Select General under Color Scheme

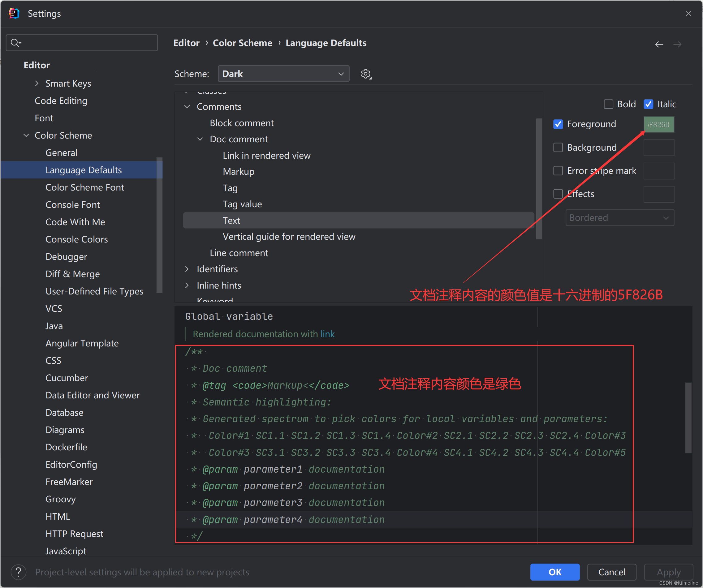tap(61, 152)
